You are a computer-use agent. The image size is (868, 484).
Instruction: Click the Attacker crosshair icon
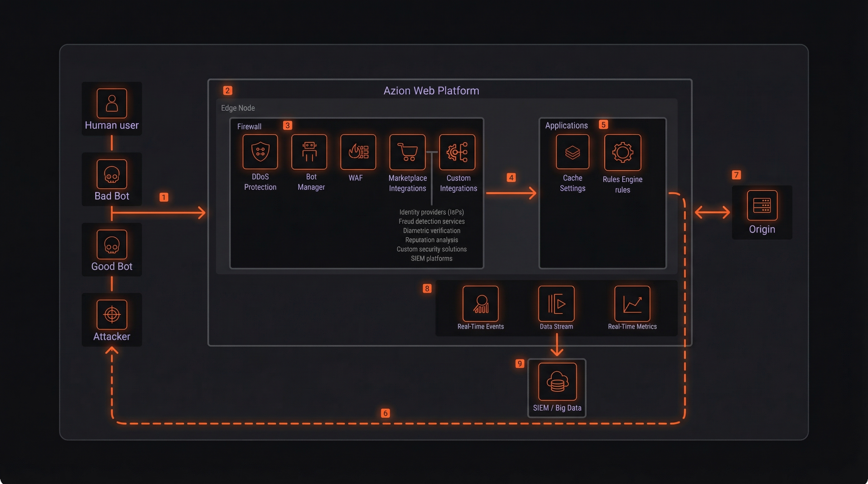click(x=112, y=314)
